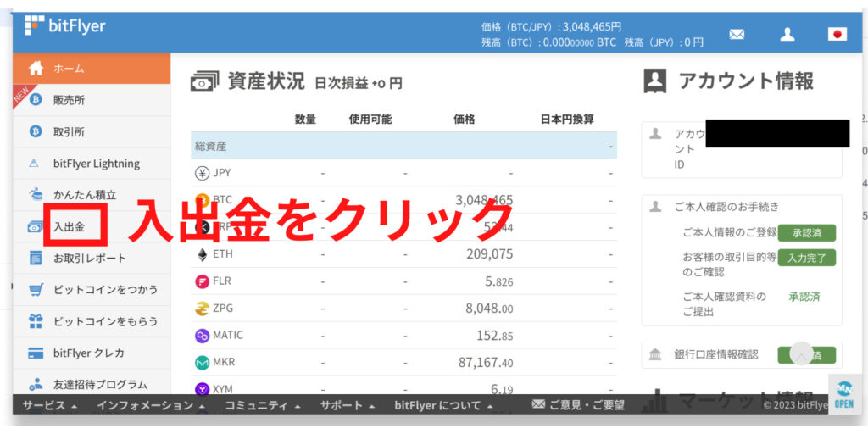Image resolution: width=868 pixels, height=434 pixels.
Task: Open お取引レポート in the sidebar
Action: (92, 258)
